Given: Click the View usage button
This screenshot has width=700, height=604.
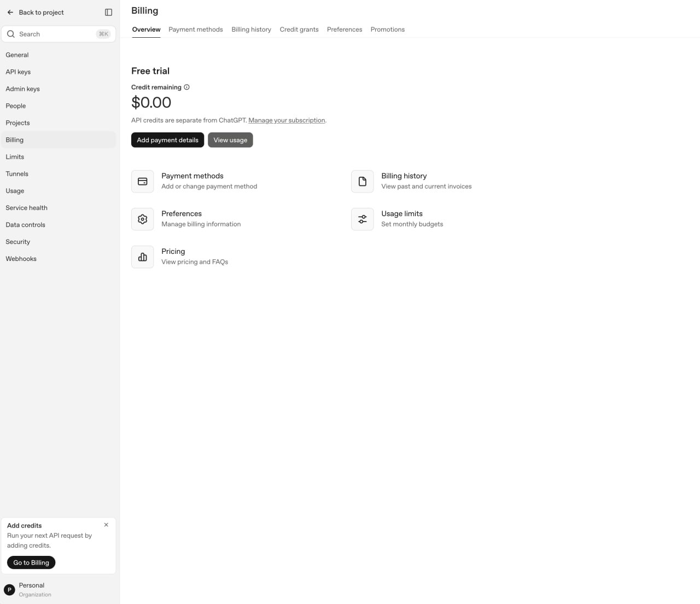Looking at the screenshot, I should point(230,140).
